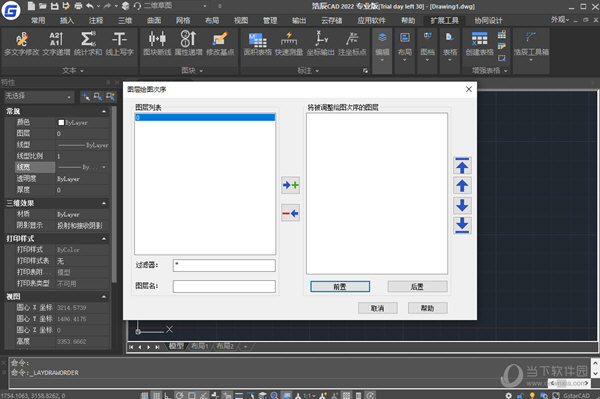Collapse the 打印样式 properties section
Screen dimensions: 600x399
click(104, 238)
